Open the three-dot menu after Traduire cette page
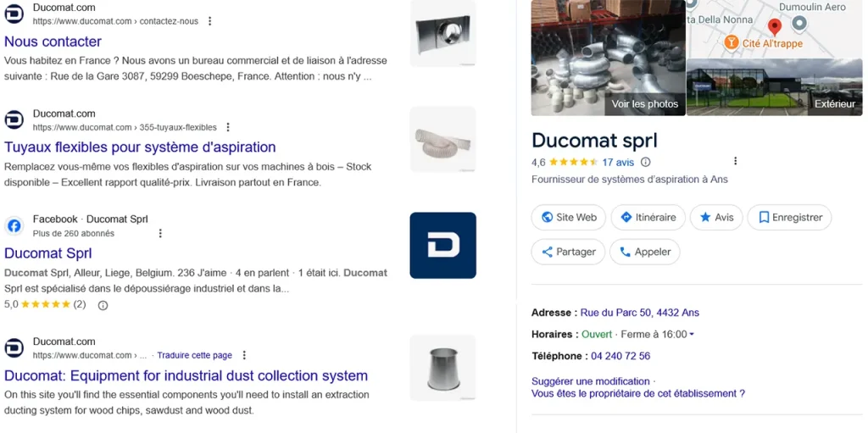The image size is (868, 433). point(244,355)
